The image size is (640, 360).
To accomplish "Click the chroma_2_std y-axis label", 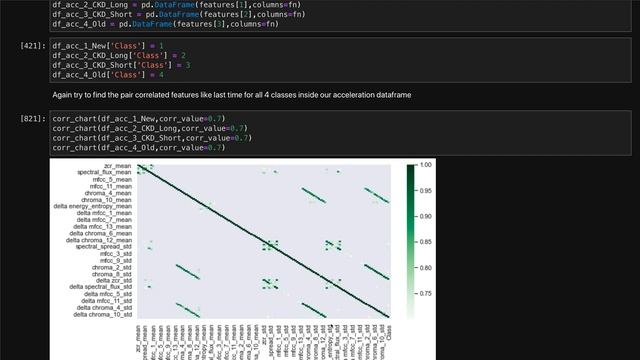I will click(112, 268).
